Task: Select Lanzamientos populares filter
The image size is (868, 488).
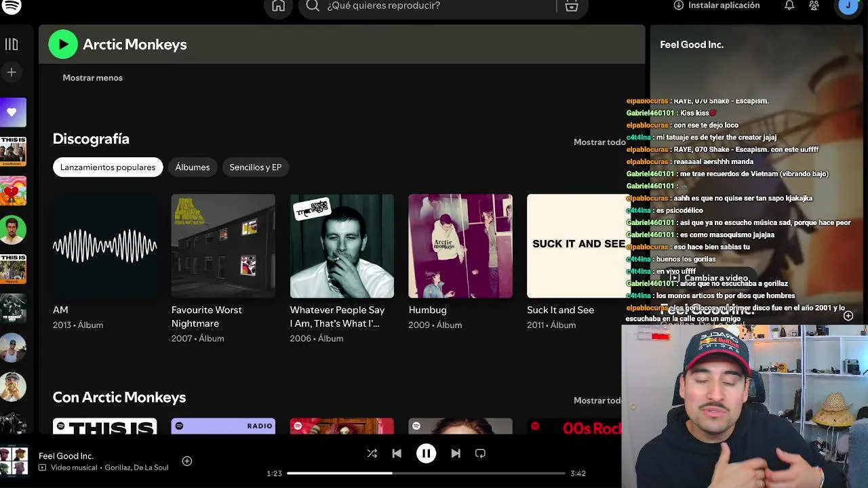Action: coord(108,167)
